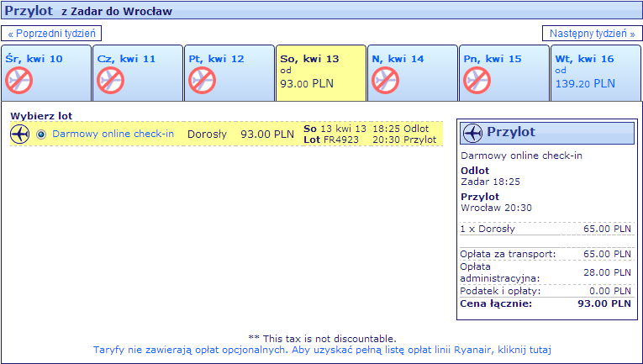
Task: Go to Poprzedni tydzień
Action: [x=51, y=33]
